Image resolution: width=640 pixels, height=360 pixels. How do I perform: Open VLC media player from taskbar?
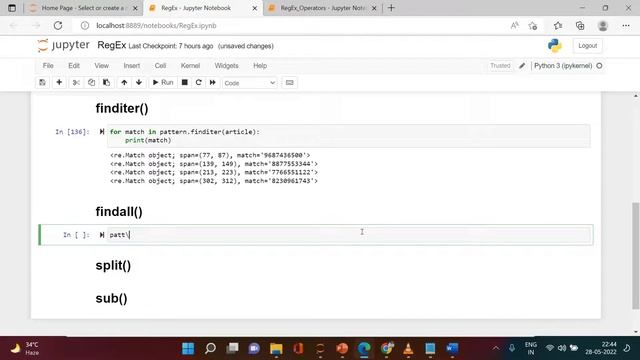pyautogui.click(x=408, y=348)
